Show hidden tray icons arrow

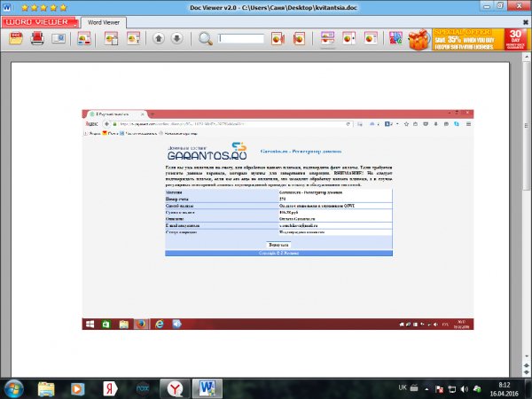[x=426, y=389]
